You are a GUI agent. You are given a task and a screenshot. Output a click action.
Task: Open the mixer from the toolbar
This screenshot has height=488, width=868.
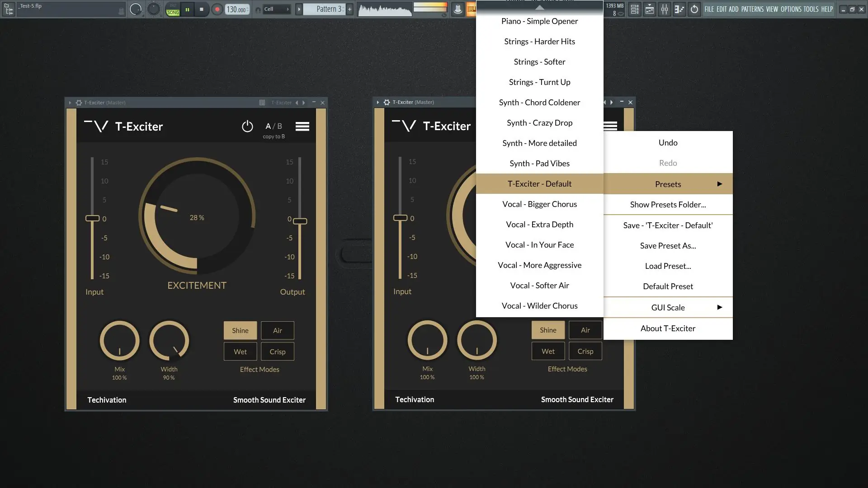tap(665, 9)
